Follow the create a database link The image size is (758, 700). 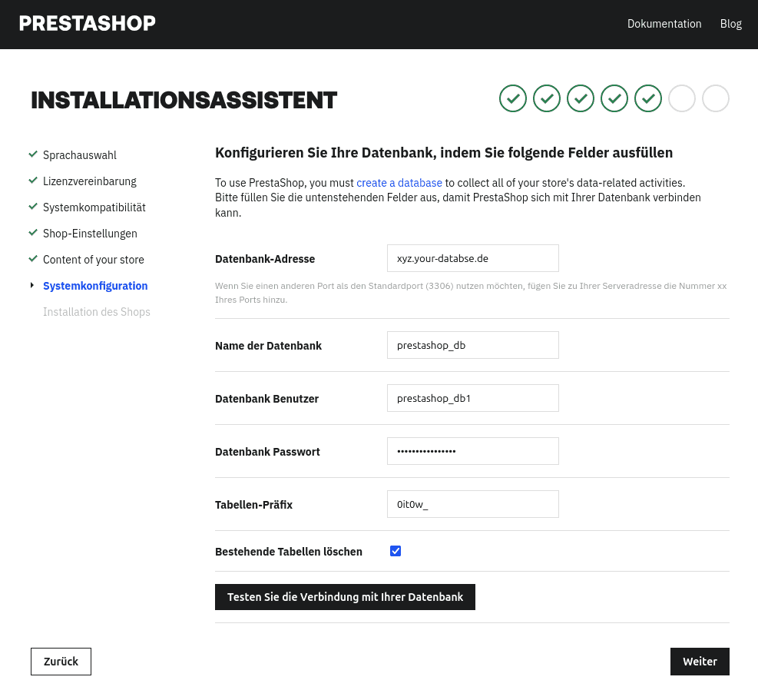(x=399, y=183)
